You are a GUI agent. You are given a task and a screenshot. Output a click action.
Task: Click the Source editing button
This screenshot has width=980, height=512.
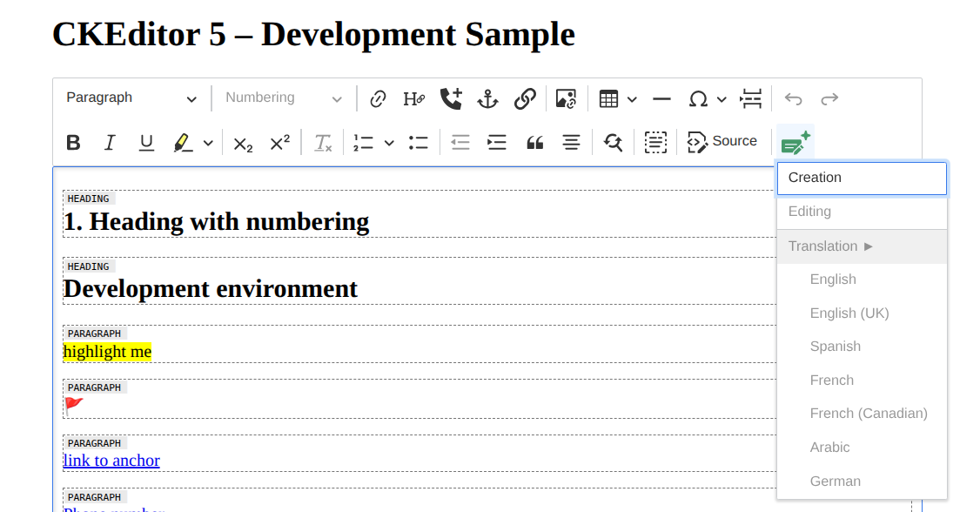pyautogui.click(x=722, y=142)
